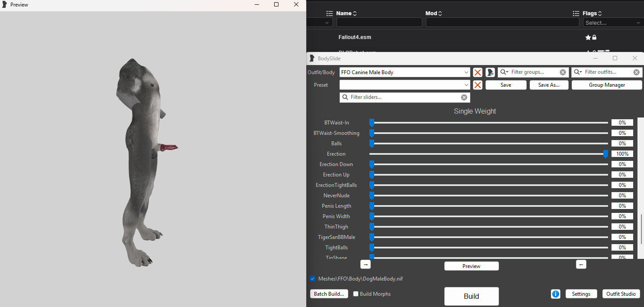Click the red X to clear the outfit selection
The height and width of the screenshot is (307, 644).
[477, 72]
